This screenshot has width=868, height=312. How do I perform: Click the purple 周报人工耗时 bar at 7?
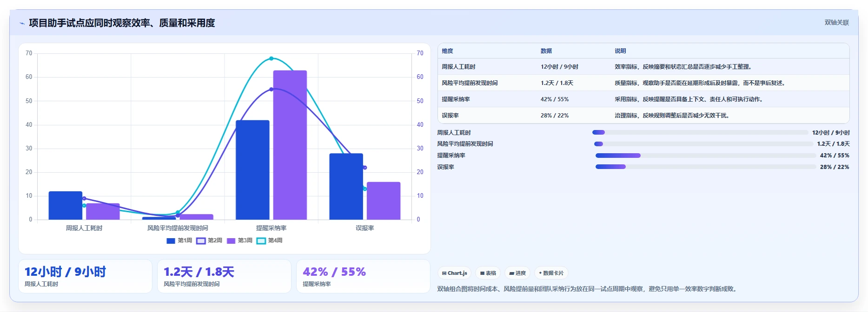coord(103,211)
